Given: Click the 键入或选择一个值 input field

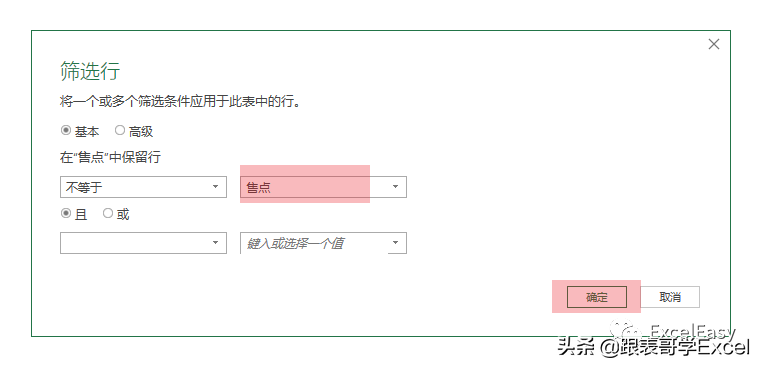Looking at the screenshot, I should [315, 243].
